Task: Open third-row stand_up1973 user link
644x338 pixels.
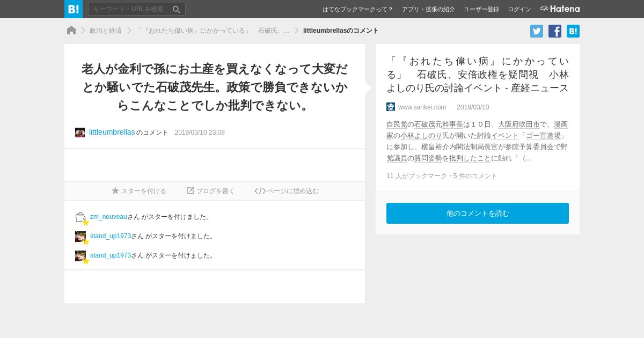Action: coord(111,255)
